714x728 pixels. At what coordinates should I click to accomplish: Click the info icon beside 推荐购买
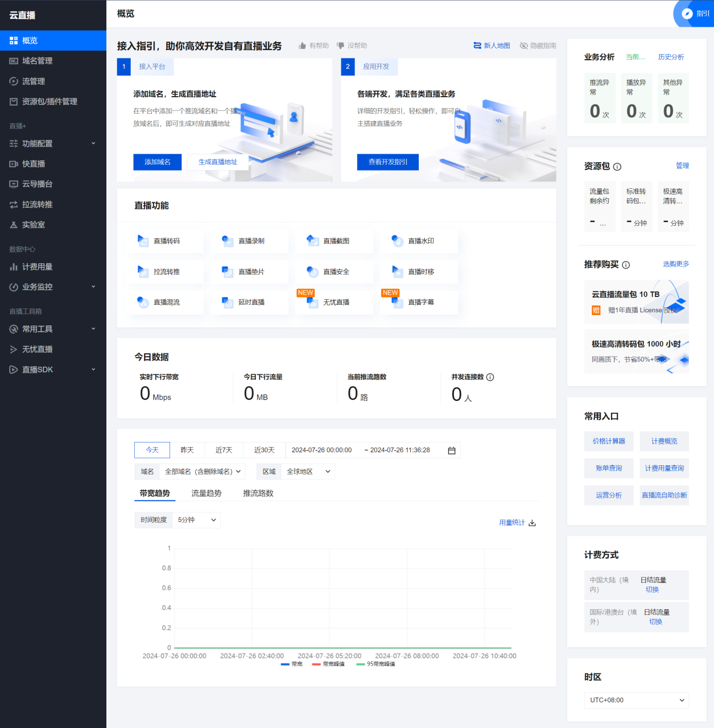[626, 265]
